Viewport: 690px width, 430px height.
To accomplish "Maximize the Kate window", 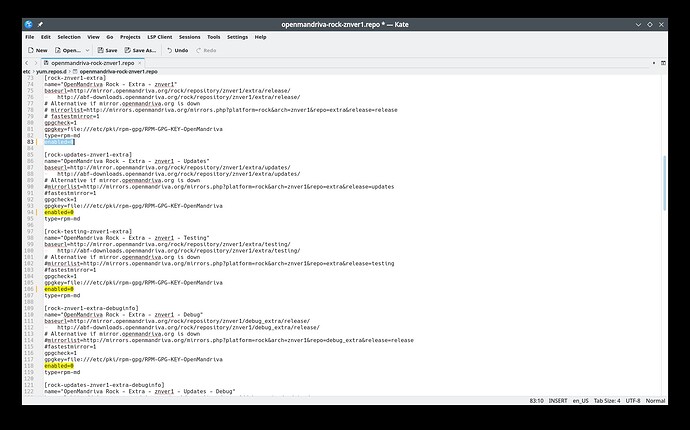I will click(x=650, y=25).
